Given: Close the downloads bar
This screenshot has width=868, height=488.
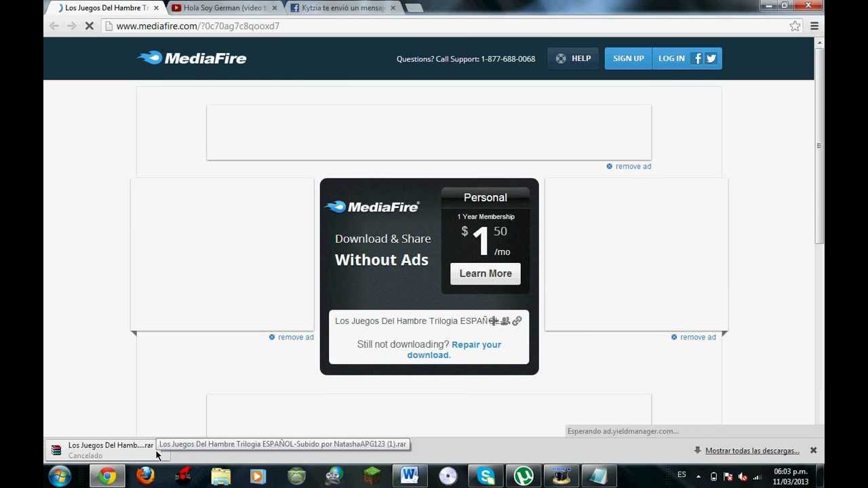Looking at the screenshot, I should 813,451.
